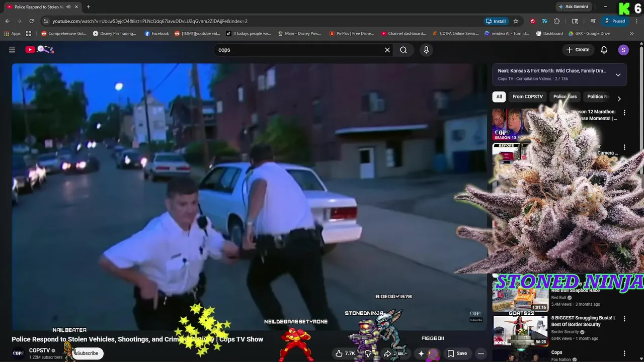Open 8 BIGGEST Smuggling Busts video title
644x362 pixels.
tap(583, 321)
